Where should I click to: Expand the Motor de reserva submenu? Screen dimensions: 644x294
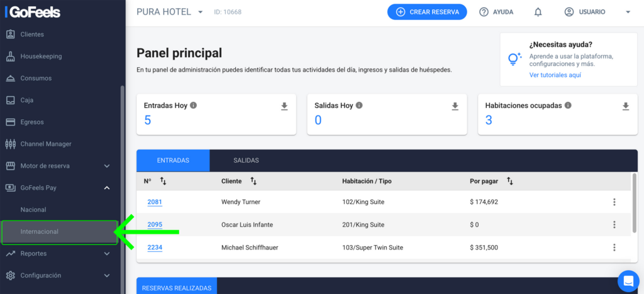pyautogui.click(x=107, y=166)
